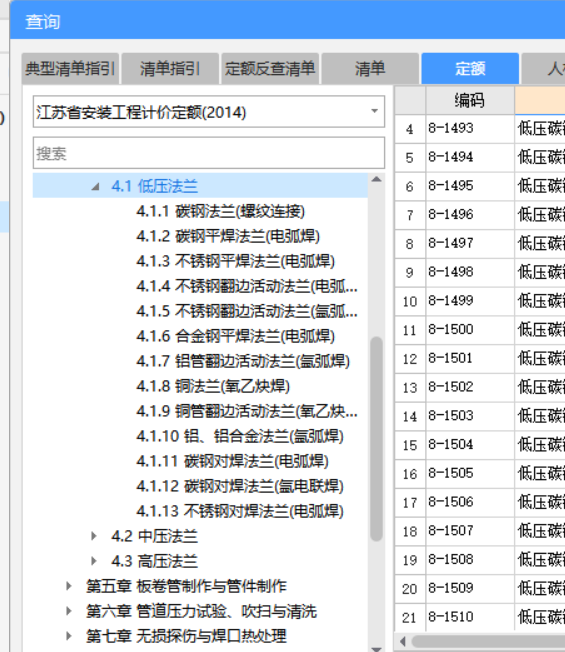Select 4.1.7 铝管翻边活动法兰(氩弧焊)
The image size is (565, 652).
coord(243,361)
